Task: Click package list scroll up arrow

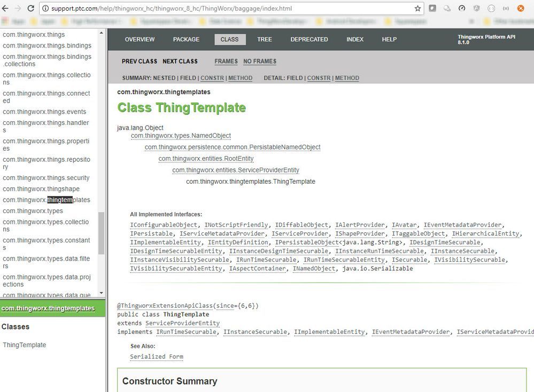Action: click(x=101, y=33)
